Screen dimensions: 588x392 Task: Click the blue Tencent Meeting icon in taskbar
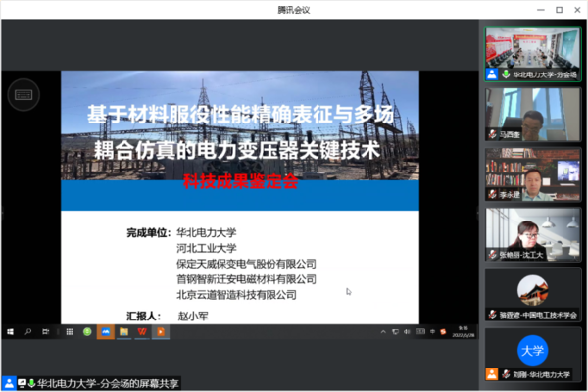pos(105,331)
